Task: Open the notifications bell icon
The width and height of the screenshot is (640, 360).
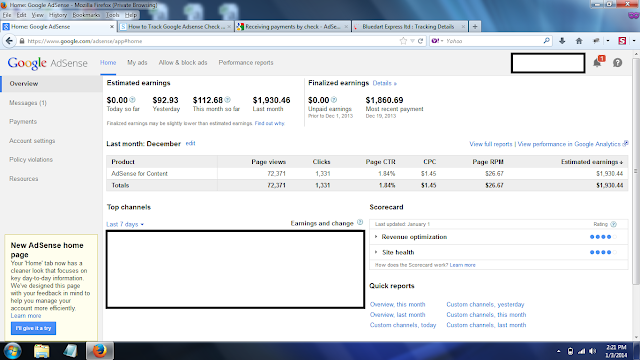Action: pos(597,63)
